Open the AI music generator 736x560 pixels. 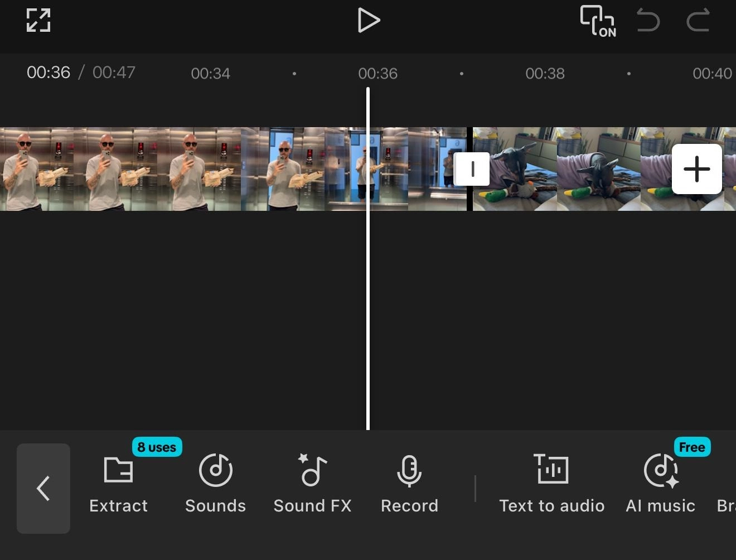point(660,485)
